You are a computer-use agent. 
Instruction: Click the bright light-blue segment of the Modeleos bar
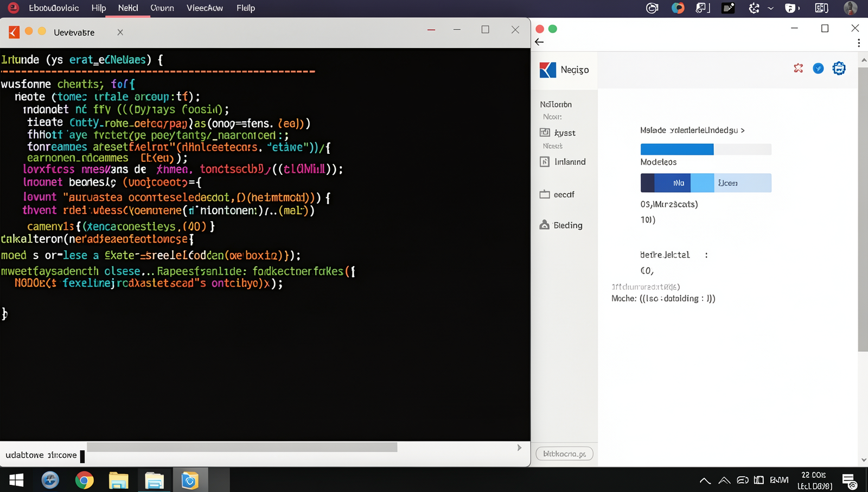coord(703,183)
